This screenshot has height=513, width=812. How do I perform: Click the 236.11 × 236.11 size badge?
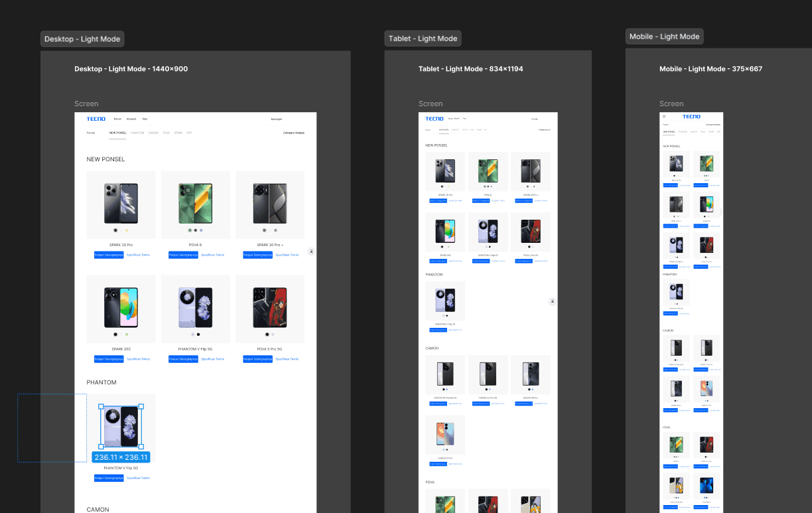click(121, 457)
